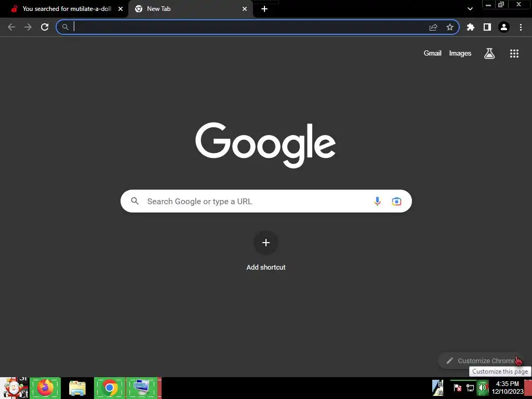Open the Santa start button in taskbar
532x399 pixels.
(14, 388)
